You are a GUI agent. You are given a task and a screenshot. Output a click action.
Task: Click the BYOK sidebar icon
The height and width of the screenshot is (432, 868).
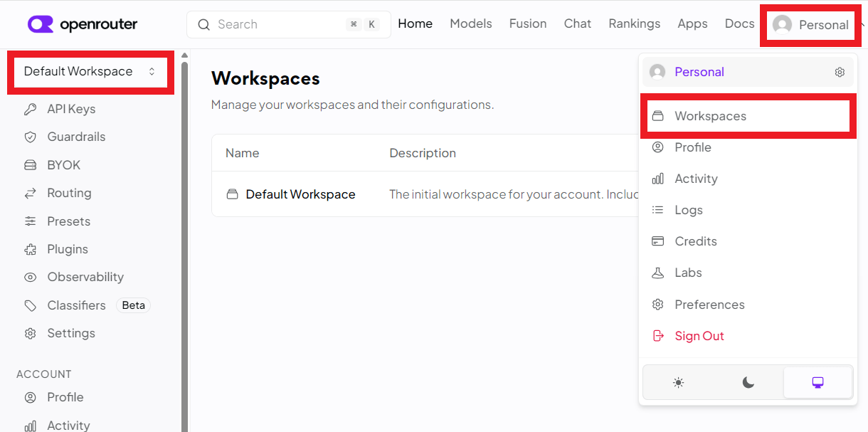click(30, 165)
